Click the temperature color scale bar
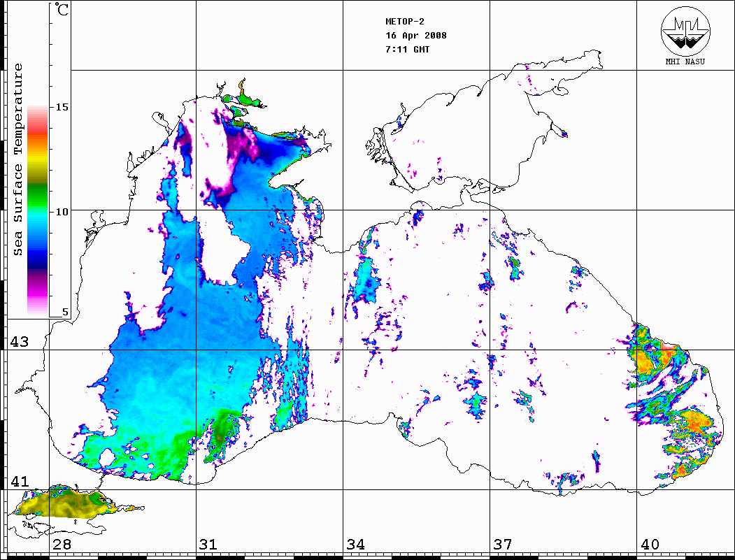The height and width of the screenshot is (560, 735). point(38,210)
